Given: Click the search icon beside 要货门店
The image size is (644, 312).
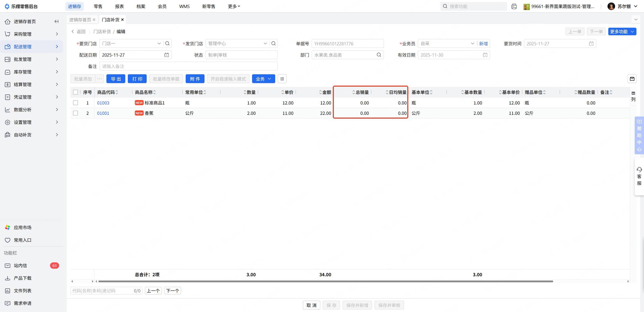Looking at the screenshot, I should [167, 44].
